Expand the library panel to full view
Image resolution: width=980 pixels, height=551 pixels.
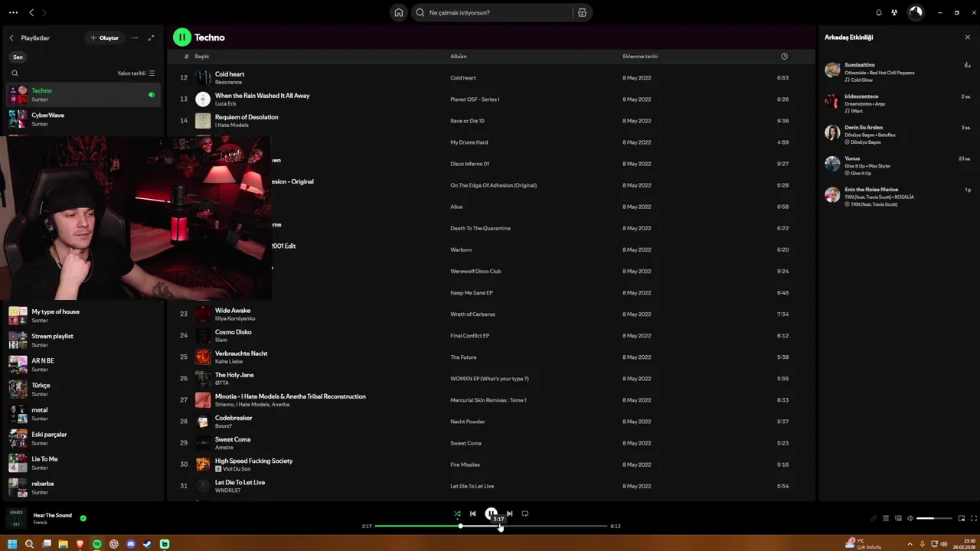click(x=151, y=37)
